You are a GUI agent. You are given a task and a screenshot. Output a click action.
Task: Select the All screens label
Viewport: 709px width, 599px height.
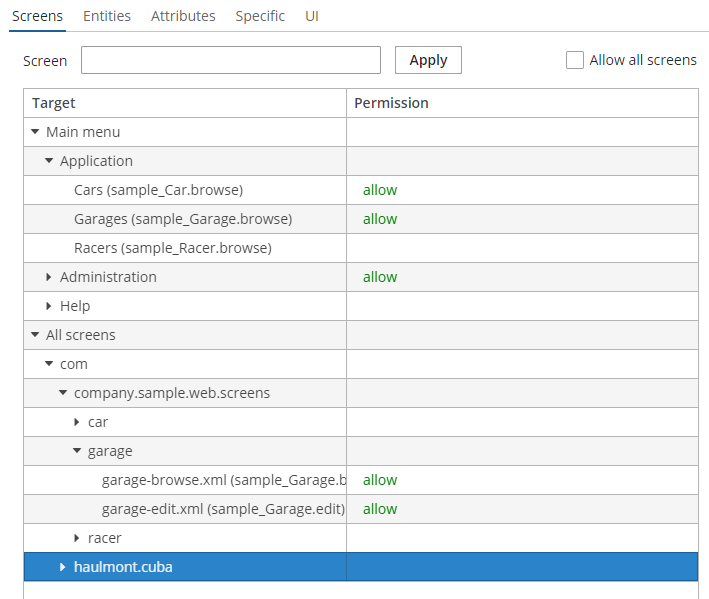pyautogui.click(x=80, y=335)
